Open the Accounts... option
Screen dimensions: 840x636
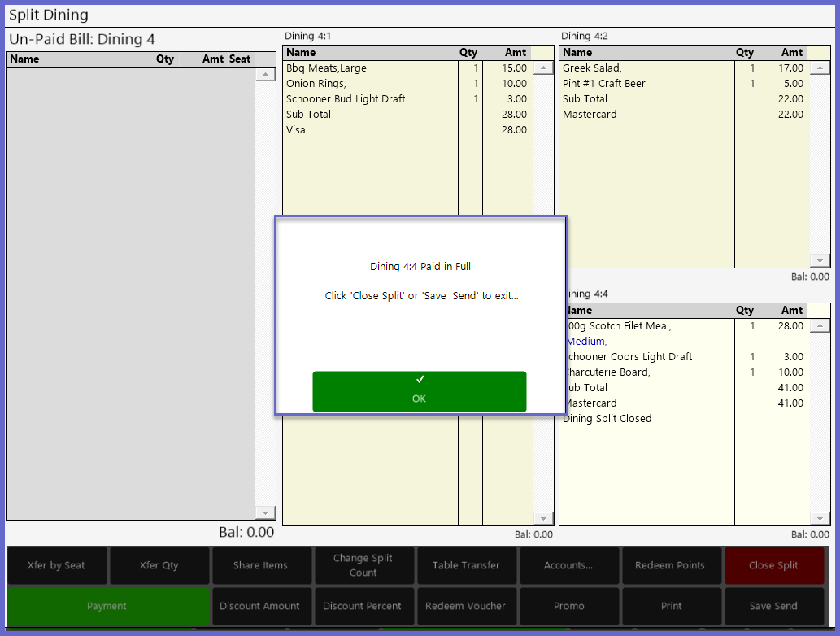(x=568, y=565)
